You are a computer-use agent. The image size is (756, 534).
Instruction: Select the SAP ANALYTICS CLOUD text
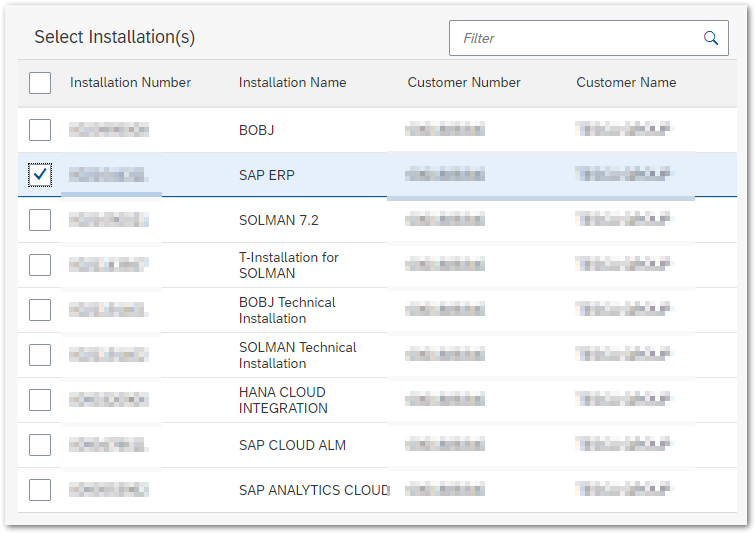click(x=314, y=490)
